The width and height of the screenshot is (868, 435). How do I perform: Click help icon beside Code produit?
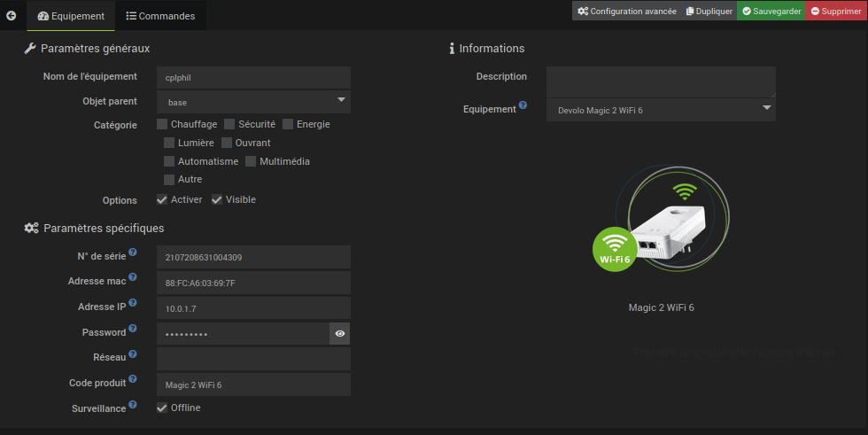coord(133,379)
